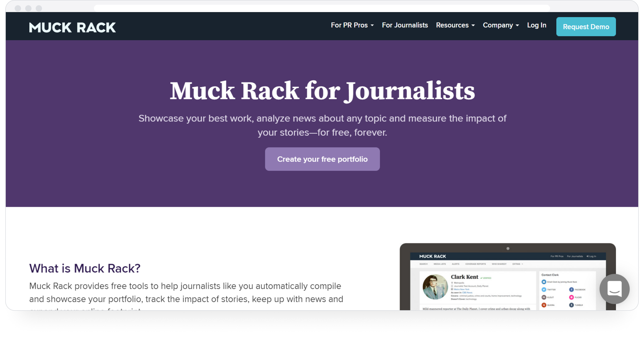Expand the Resources dropdown menu
Image resolution: width=644 pixels, height=337 pixels.
point(455,25)
